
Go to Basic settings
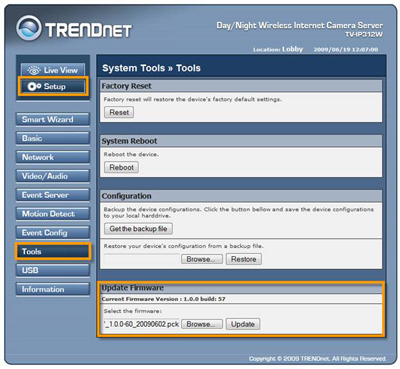click(x=53, y=138)
